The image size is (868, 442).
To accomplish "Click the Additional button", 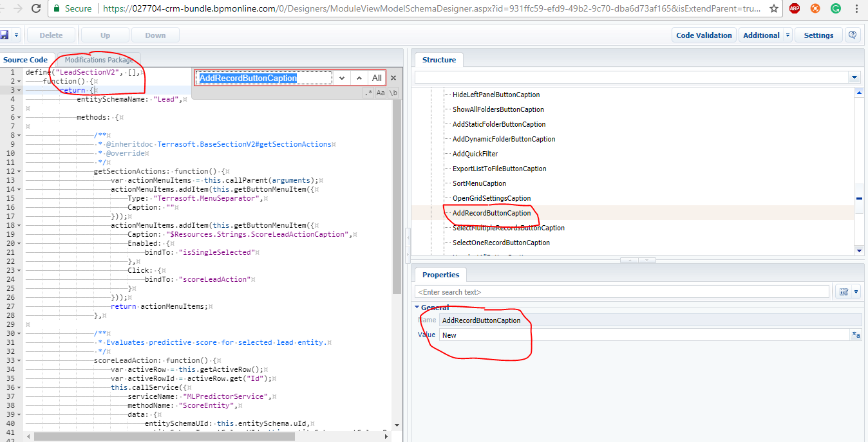I will (x=761, y=35).
